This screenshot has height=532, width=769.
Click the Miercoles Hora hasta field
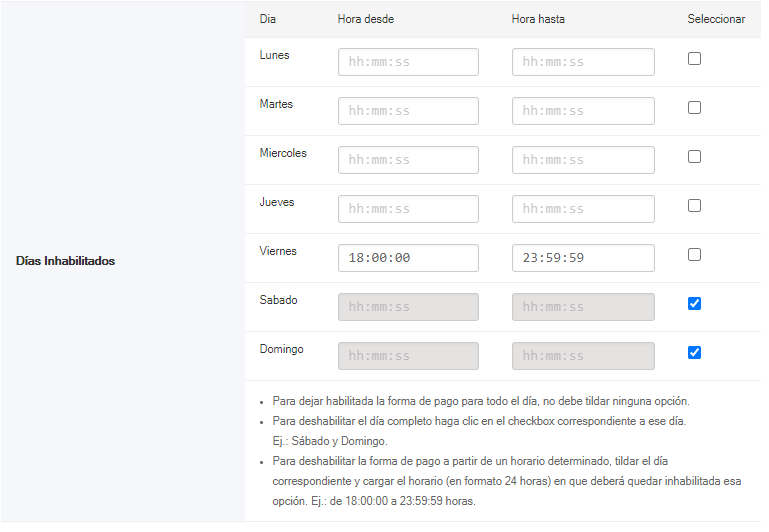[583, 160]
